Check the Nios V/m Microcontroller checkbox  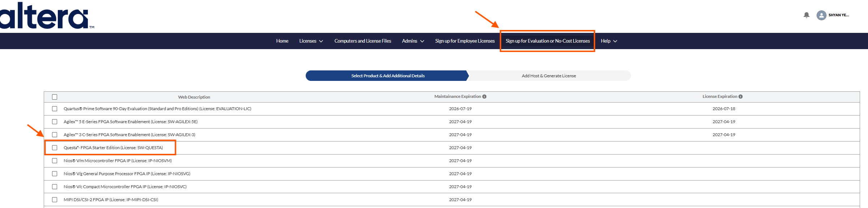coord(55,161)
